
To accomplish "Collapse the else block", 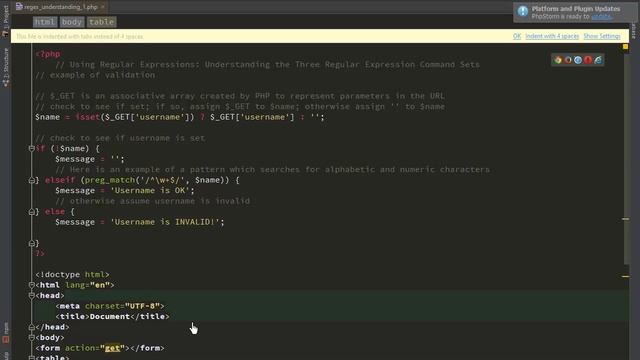I will point(31,212).
